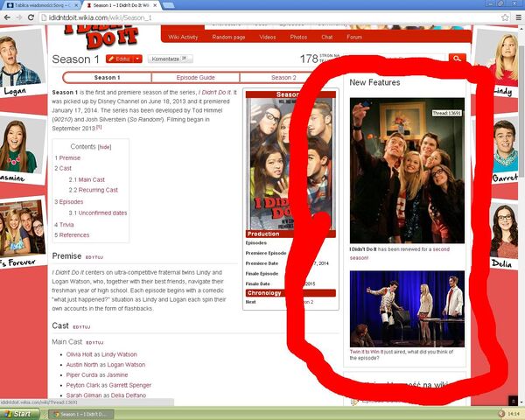Close the Season 1 browser tab
Screen dimensions: 525x420
click(x=155, y=5)
